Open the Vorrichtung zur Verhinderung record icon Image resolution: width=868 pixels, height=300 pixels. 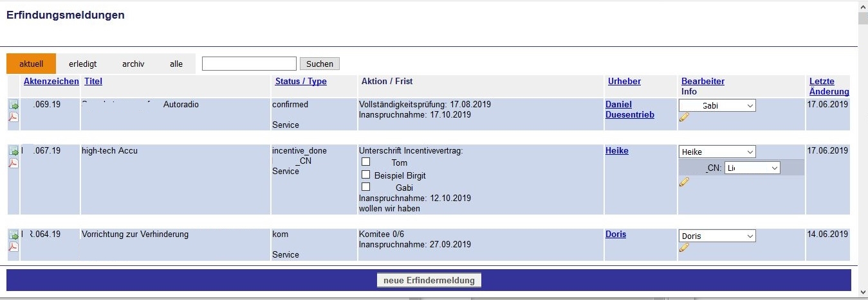point(14,235)
